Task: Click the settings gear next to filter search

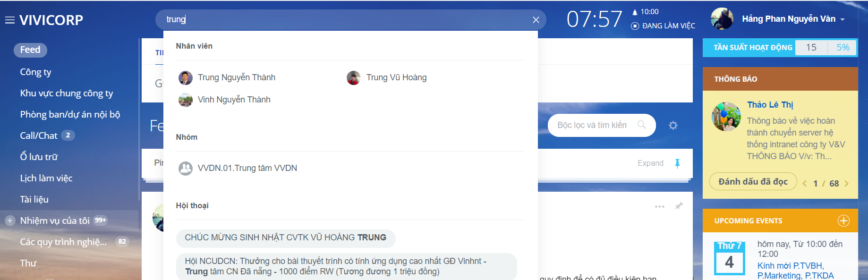Action: click(x=673, y=125)
